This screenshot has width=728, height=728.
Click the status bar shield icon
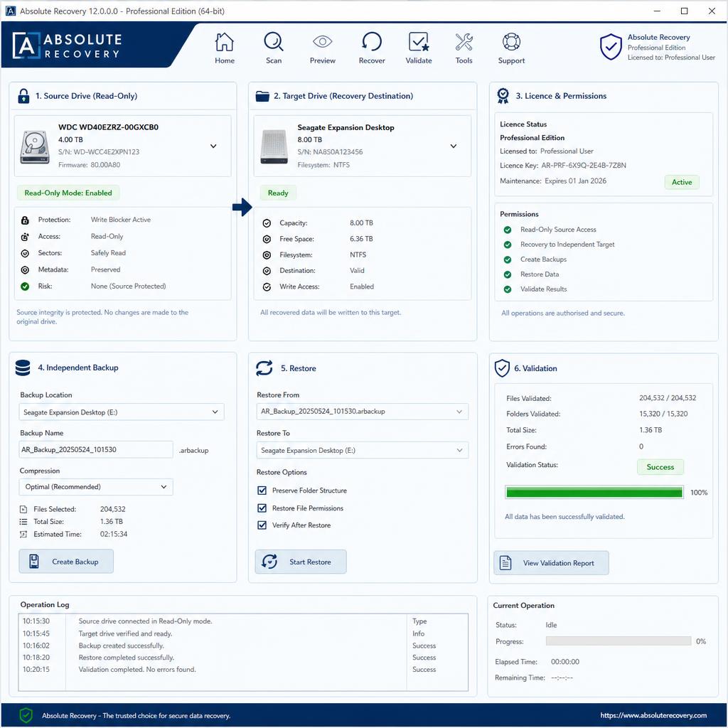click(x=26, y=715)
